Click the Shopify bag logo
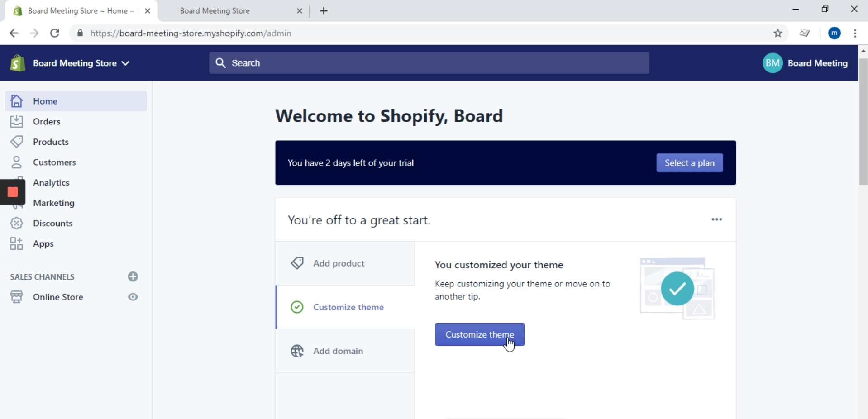The width and height of the screenshot is (868, 419). [18, 63]
